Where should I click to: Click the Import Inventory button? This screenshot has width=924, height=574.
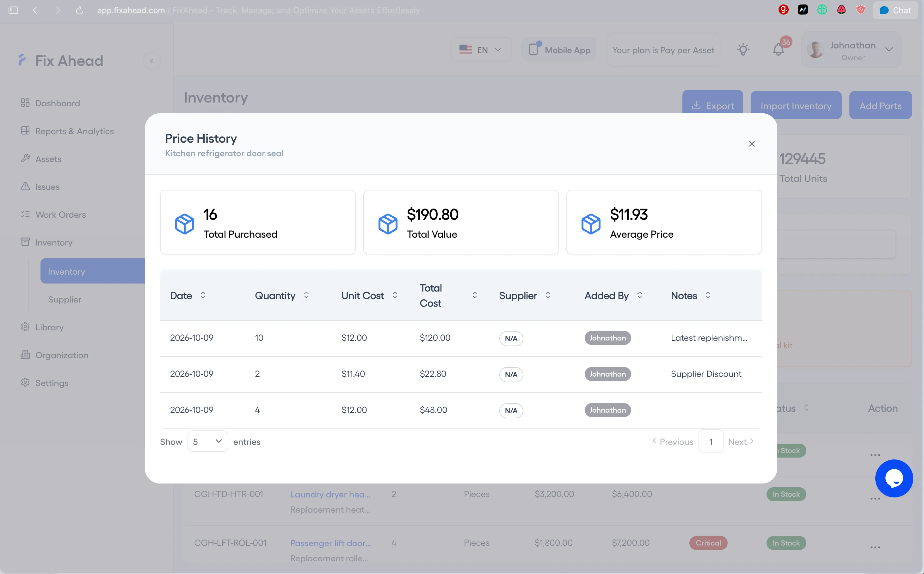[x=796, y=105]
